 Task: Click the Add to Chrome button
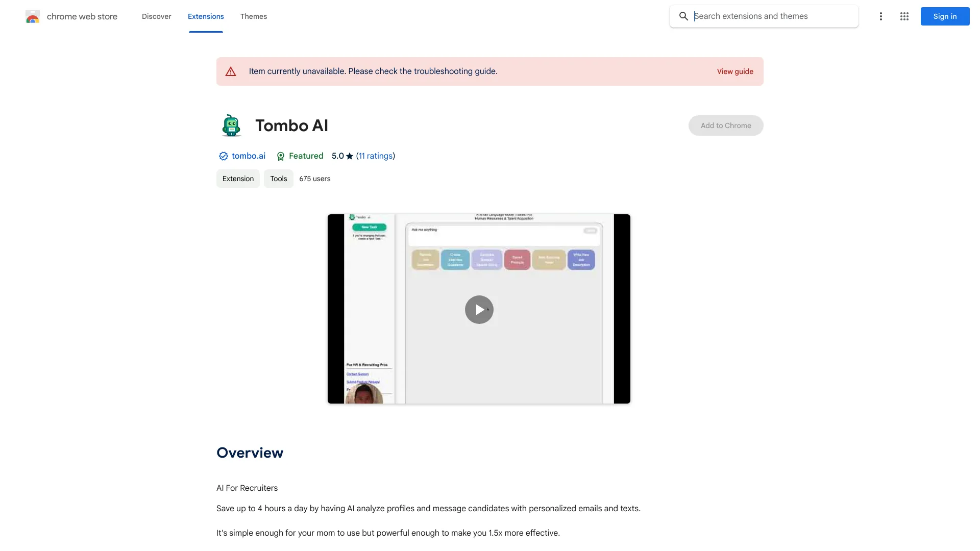coord(726,125)
